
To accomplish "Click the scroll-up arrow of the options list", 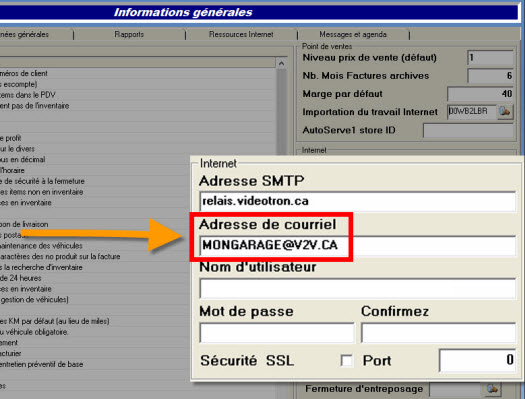I will click(x=281, y=63).
